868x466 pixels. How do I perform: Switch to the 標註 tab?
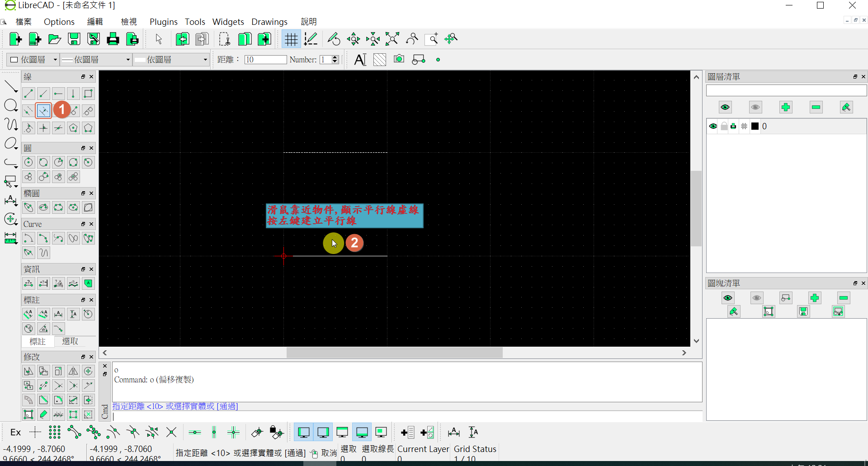pos(38,341)
